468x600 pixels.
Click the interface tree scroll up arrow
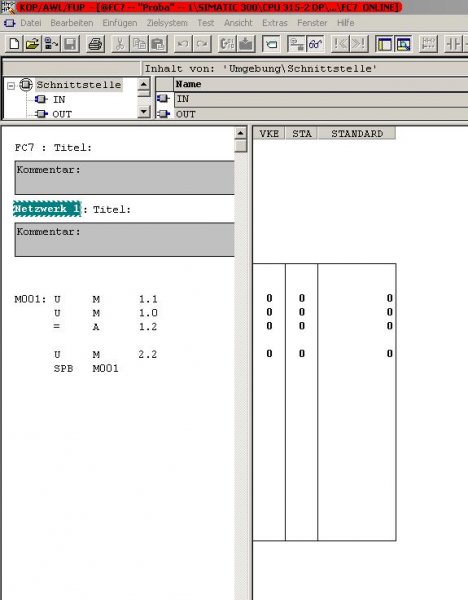pos(143,84)
